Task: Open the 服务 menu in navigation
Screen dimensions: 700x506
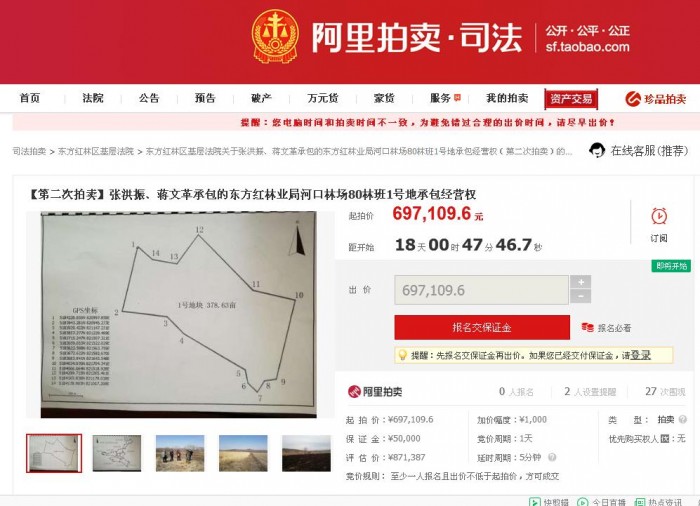Action: click(440, 98)
